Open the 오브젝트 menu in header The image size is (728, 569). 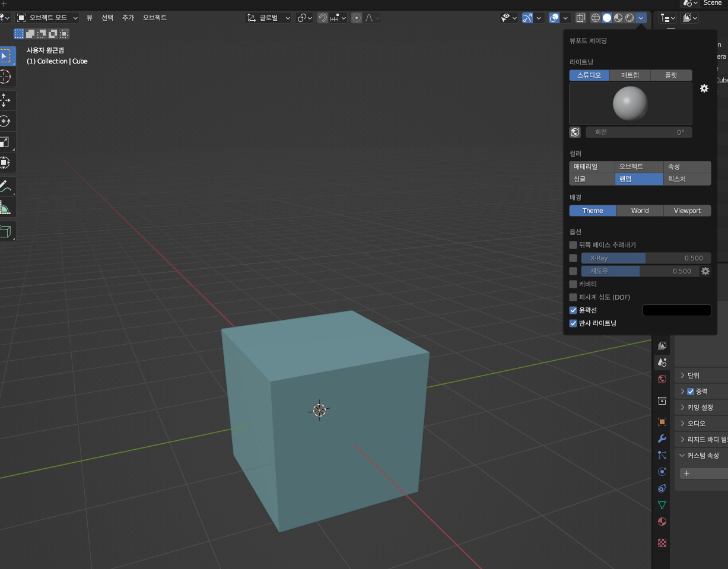155,18
